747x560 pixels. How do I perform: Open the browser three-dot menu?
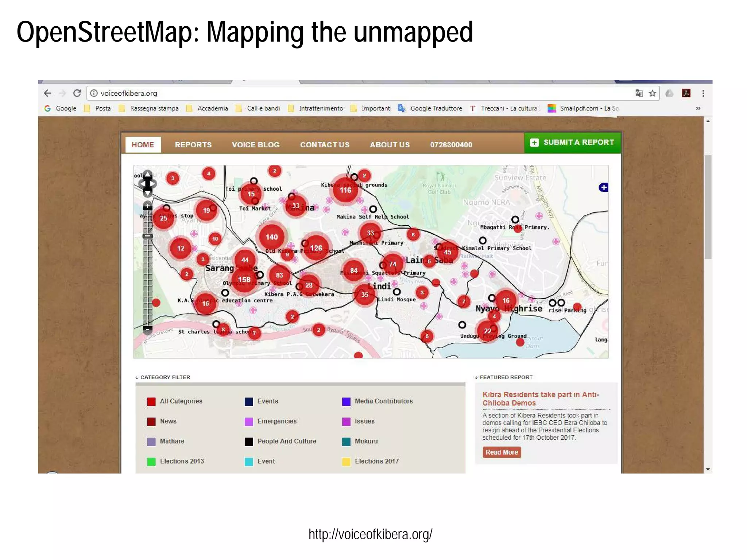703,93
